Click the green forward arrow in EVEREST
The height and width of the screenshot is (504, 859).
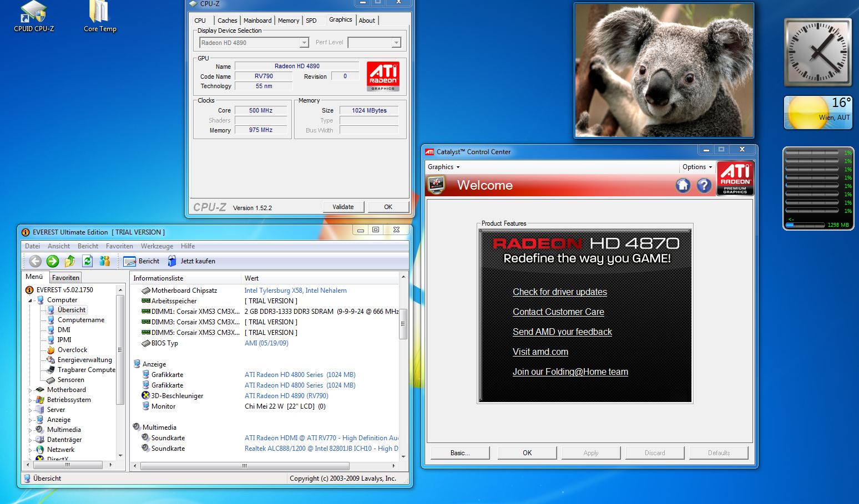click(53, 261)
